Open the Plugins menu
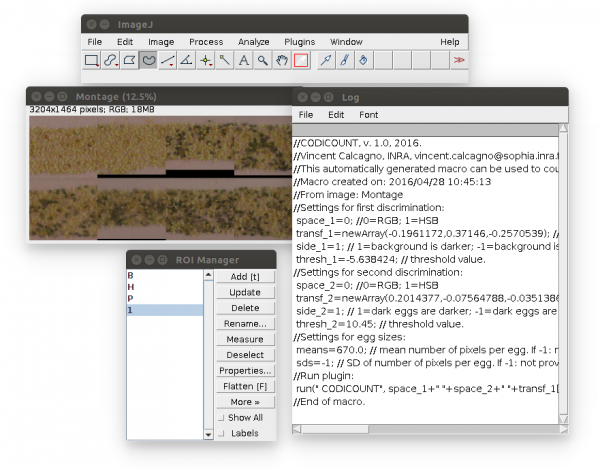 click(x=300, y=42)
